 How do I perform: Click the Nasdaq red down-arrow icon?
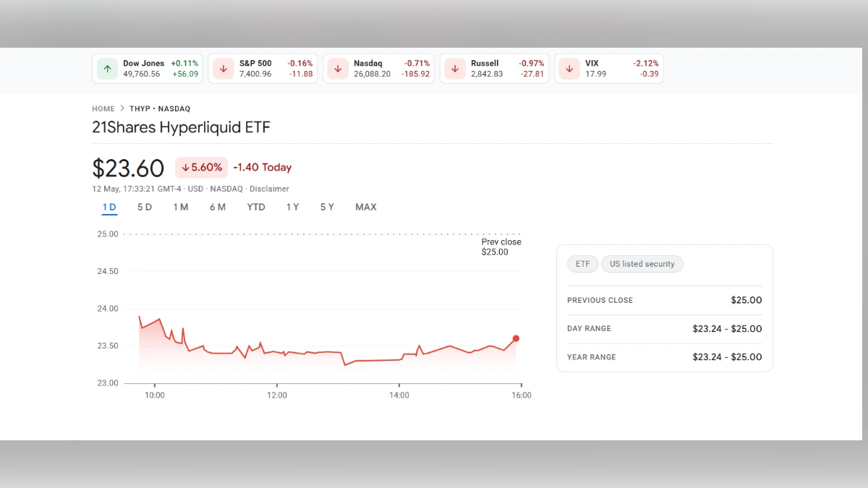click(x=338, y=69)
